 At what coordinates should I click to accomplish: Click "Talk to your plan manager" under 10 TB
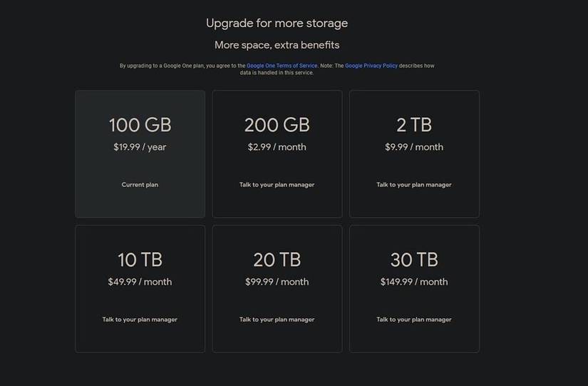(140, 320)
